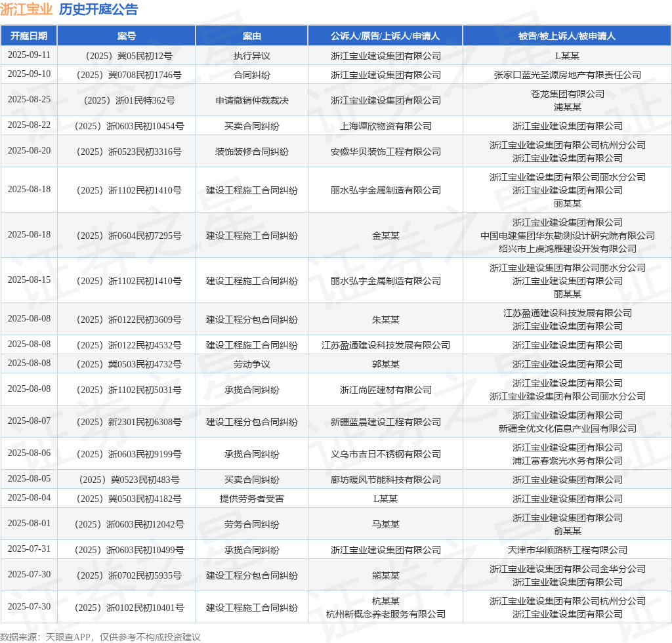Click case number (2025)新2301民初6308号

[129, 422]
